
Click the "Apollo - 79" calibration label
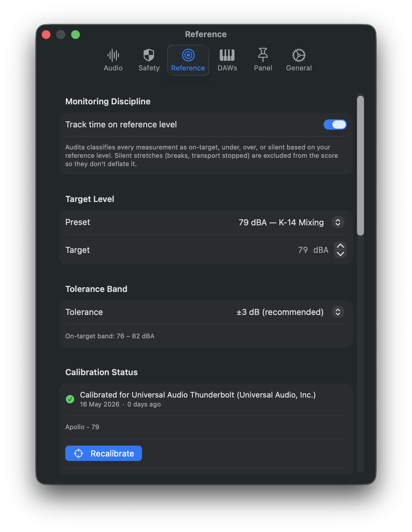(x=82, y=427)
